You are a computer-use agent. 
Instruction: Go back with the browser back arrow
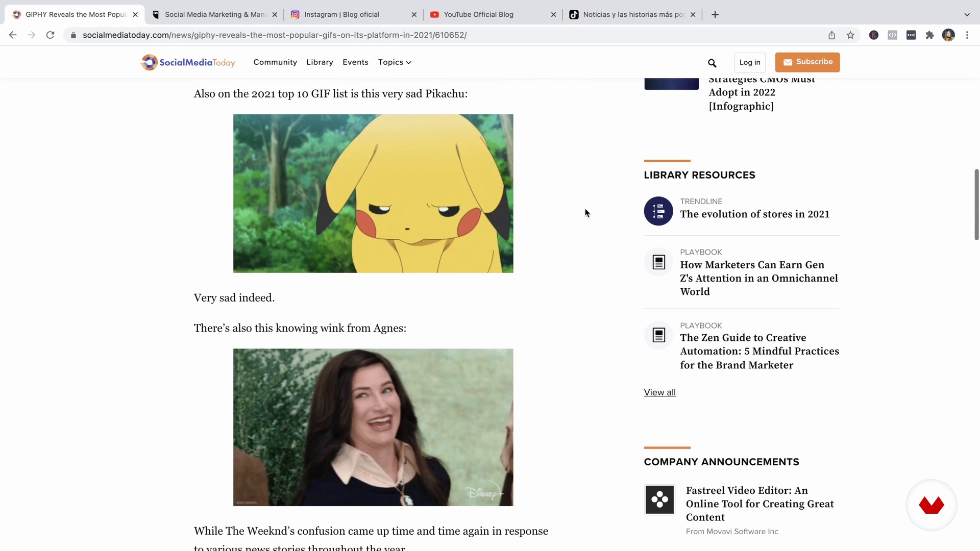coord(13,35)
